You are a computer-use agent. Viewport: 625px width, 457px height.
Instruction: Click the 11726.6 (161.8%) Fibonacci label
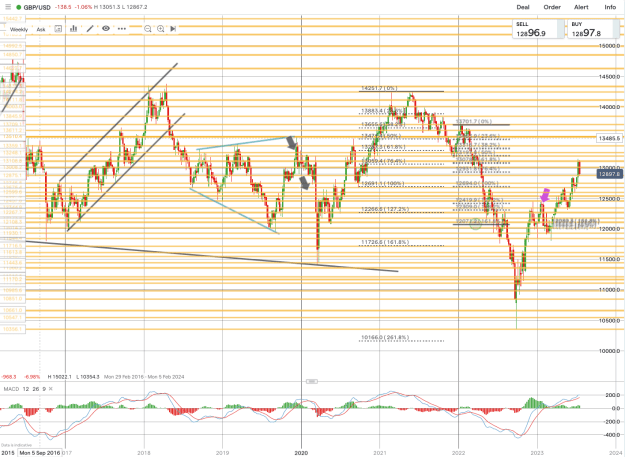[x=385, y=242]
